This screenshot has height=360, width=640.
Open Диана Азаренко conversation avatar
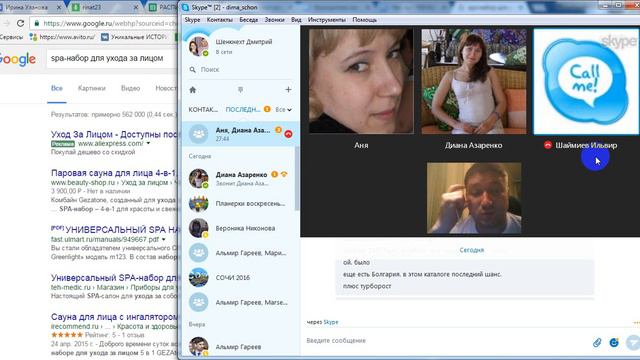tap(198, 178)
